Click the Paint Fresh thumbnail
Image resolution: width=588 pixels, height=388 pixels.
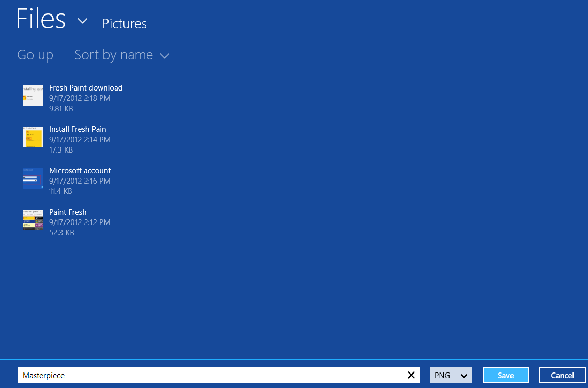pyautogui.click(x=33, y=220)
